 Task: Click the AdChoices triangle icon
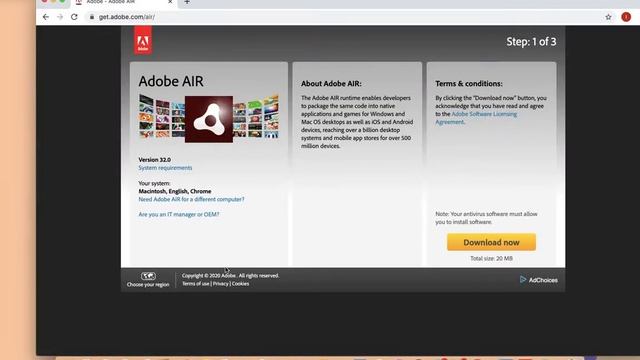coord(523,280)
